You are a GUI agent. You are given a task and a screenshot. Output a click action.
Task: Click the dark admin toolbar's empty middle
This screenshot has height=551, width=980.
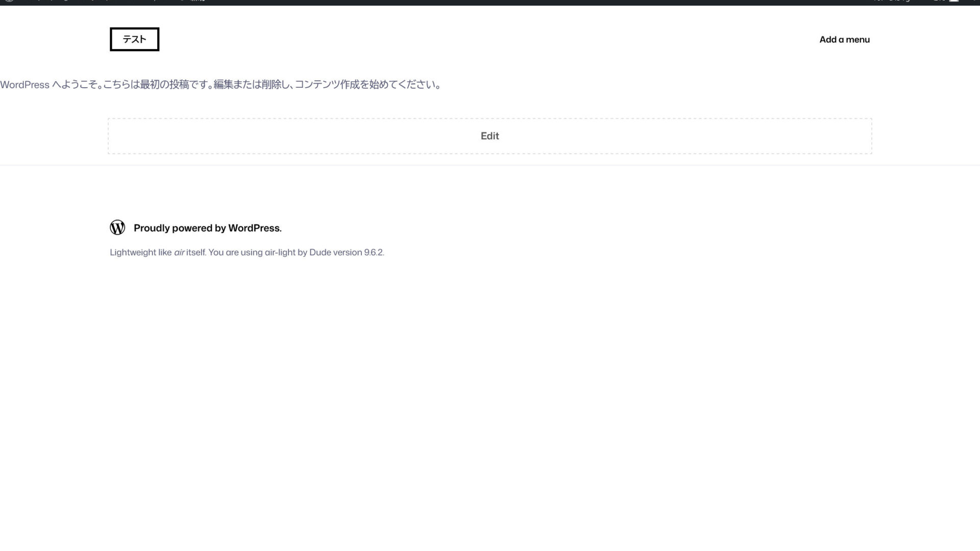(510, 2)
